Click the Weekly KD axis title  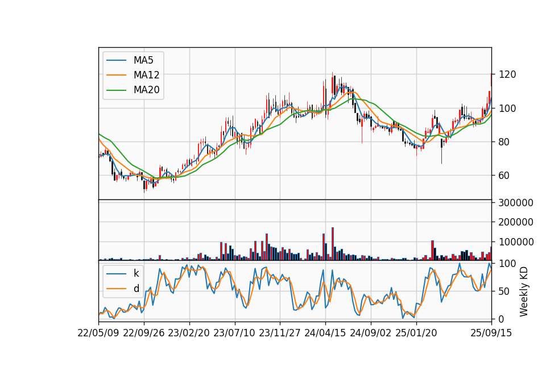524,291
